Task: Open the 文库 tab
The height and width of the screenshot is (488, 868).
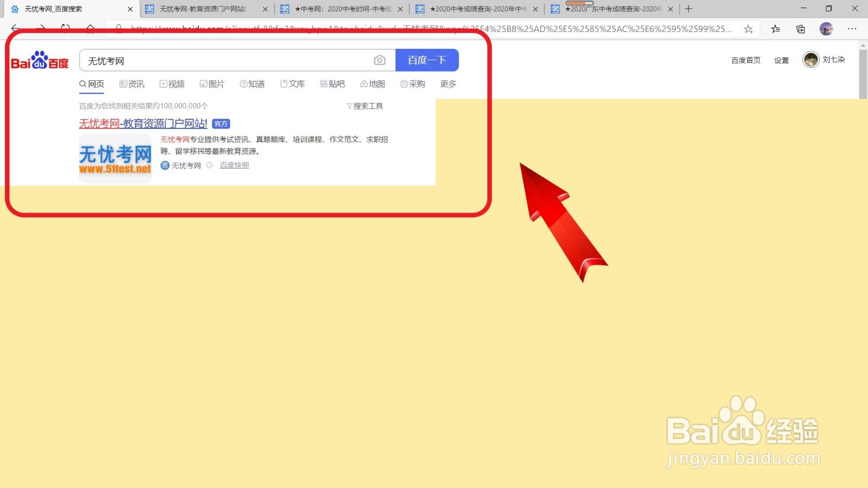Action: click(x=292, y=84)
